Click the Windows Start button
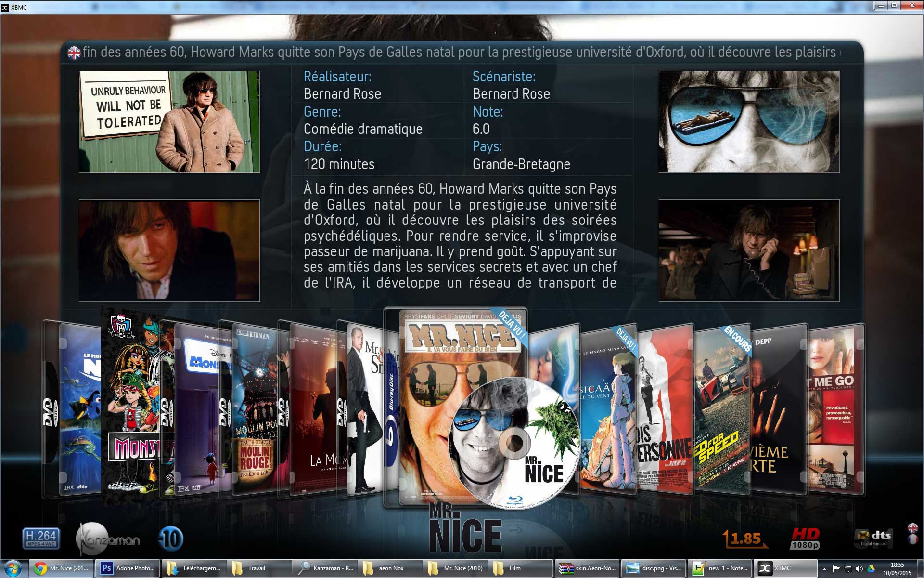Screen dimensions: 924x578 (12, 568)
